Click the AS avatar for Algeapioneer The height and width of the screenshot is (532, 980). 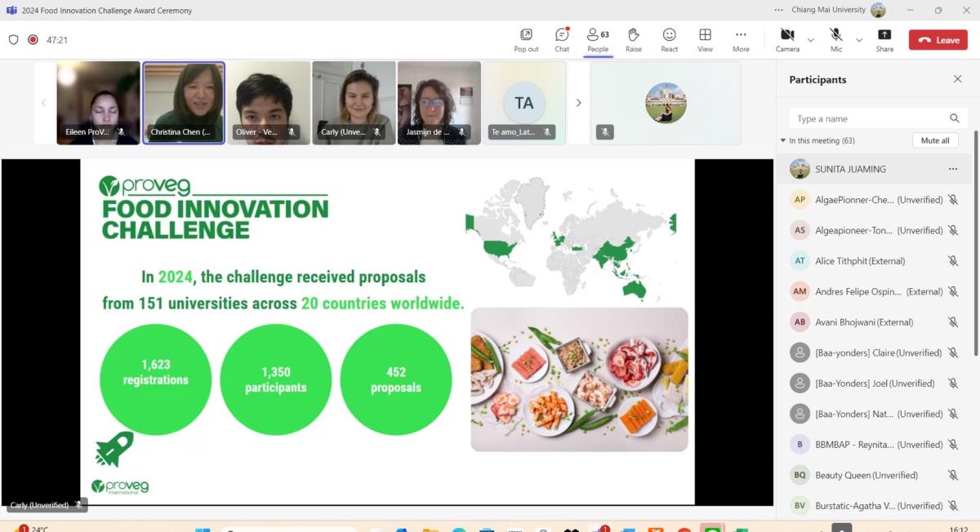point(800,230)
